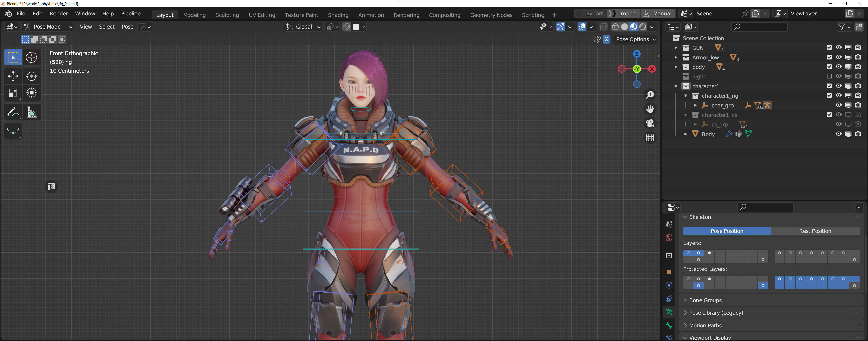Hide the body collection in viewport
The image size is (868, 341).
pyautogui.click(x=839, y=67)
